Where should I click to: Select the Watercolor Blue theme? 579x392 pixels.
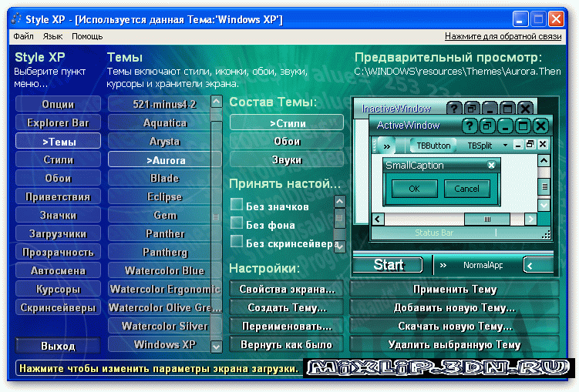pyautogui.click(x=160, y=270)
